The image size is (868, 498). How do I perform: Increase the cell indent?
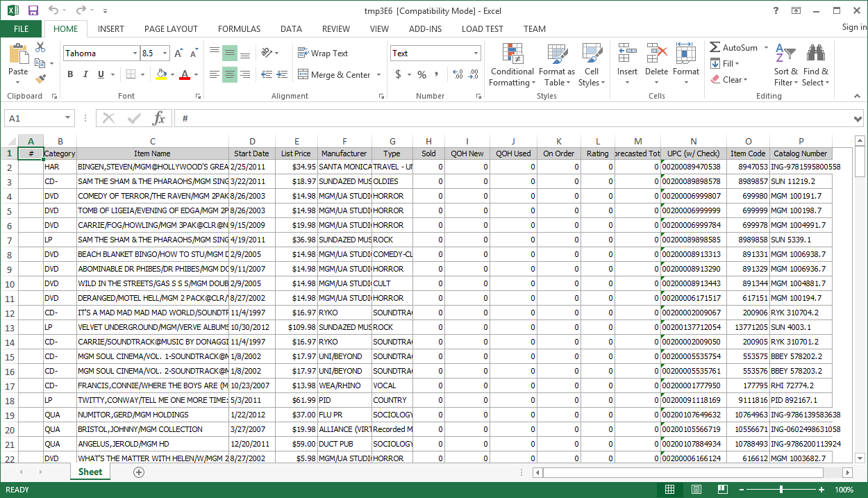click(x=283, y=74)
